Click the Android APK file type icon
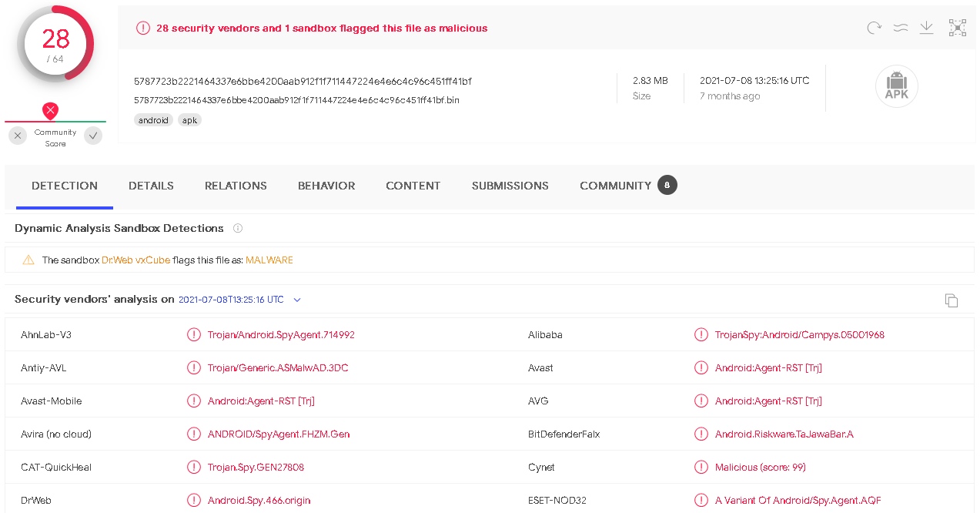The height and width of the screenshot is (513, 980). (896, 85)
